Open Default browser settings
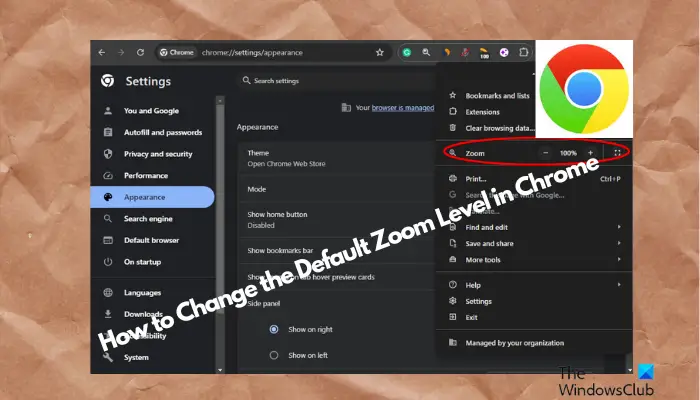This screenshot has height=400, width=700. 152,240
